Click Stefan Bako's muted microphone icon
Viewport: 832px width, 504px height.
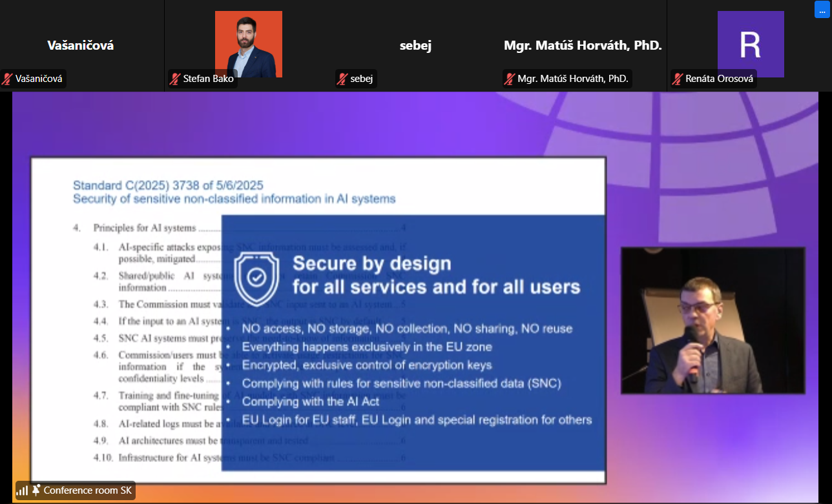175,79
